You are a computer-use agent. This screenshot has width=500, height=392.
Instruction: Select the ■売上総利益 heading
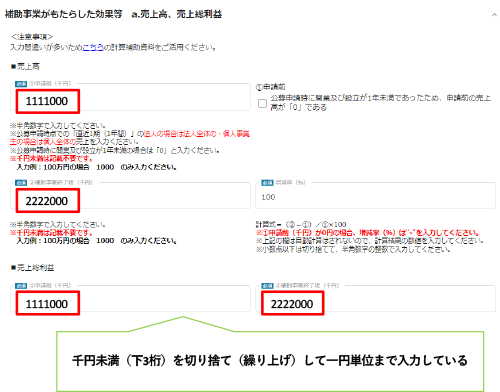pyautogui.click(x=32, y=268)
